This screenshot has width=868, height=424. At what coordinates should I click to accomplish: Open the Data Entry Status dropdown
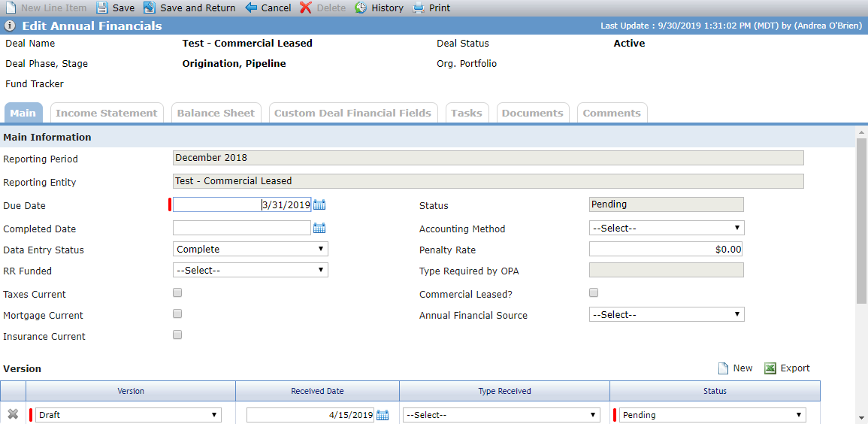[250, 249]
